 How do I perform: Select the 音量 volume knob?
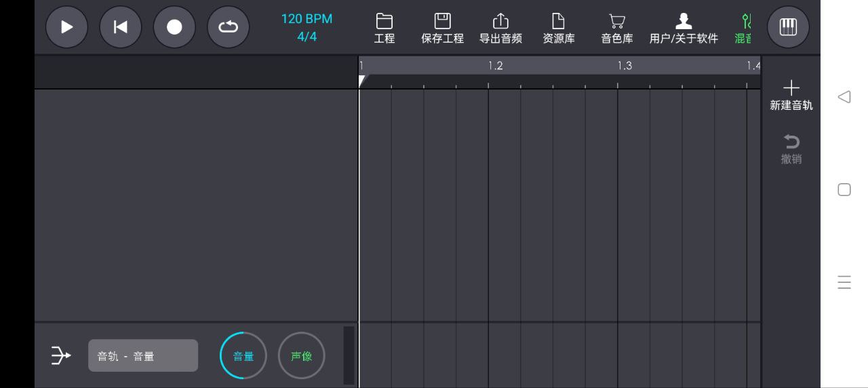tap(243, 355)
